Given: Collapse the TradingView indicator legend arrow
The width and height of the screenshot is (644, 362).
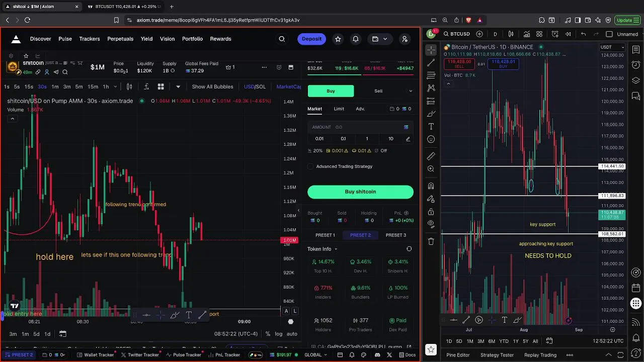Looking at the screenshot, I should tap(448, 83).
